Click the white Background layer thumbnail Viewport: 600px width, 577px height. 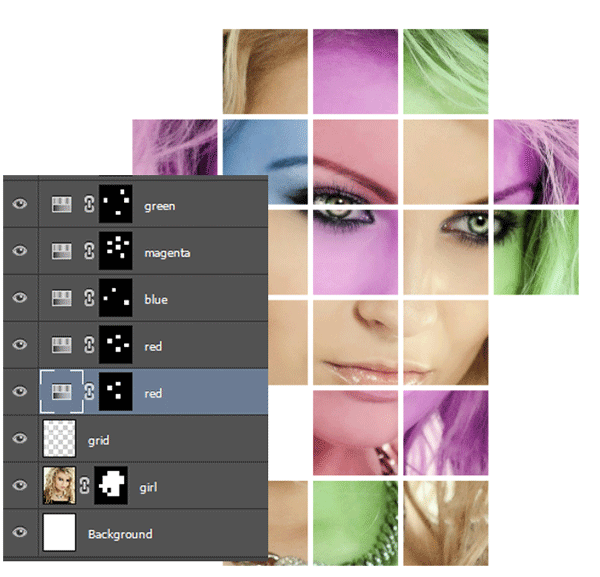pyautogui.click(x=59, y=534)
